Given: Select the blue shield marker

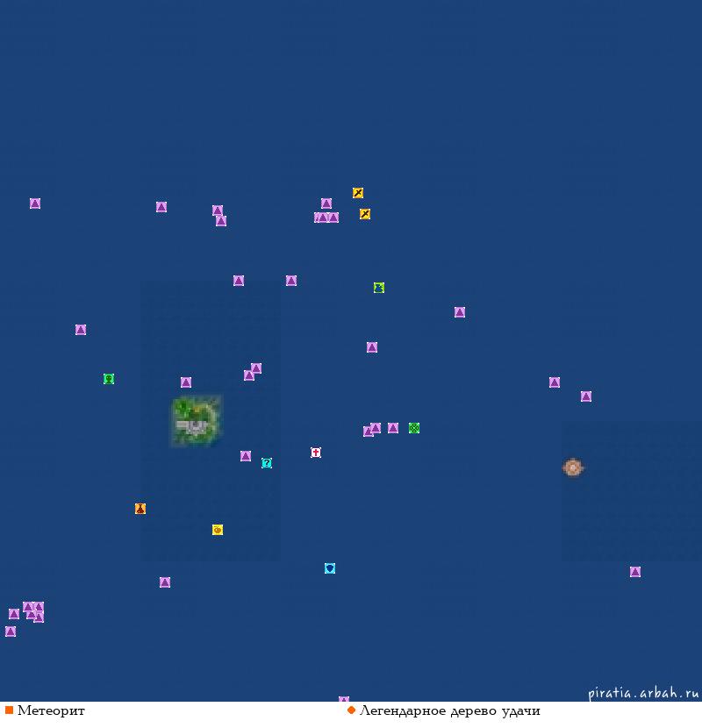Looking at the screenshot, I should pyautogui.click(x=330, y=568).
